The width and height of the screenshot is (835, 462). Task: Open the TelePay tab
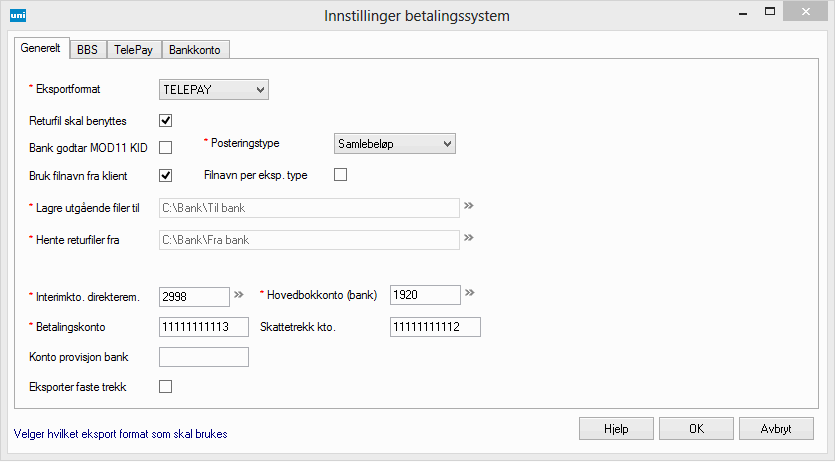(x=133, y=49)
